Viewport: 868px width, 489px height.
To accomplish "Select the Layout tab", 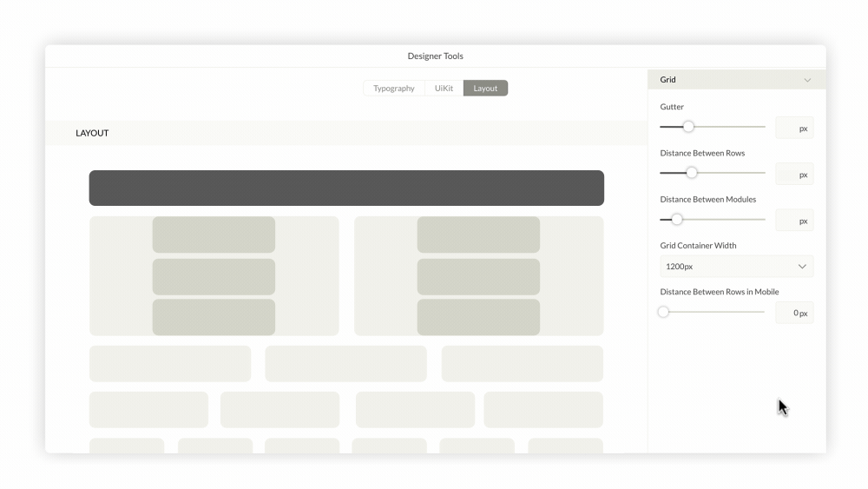I will [x=485, y=89].
